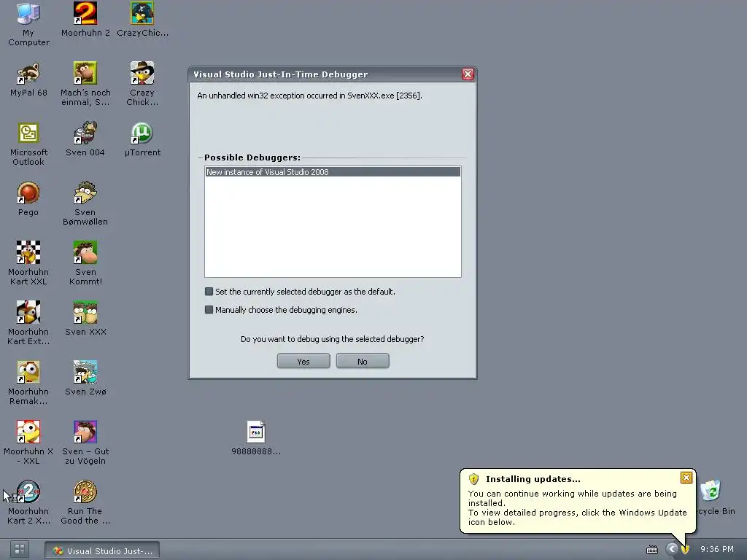Select the Sven Kommt! shortcut
Viewport: 747px width, 560px height.
pyautogui.click(x=85, y=263)
